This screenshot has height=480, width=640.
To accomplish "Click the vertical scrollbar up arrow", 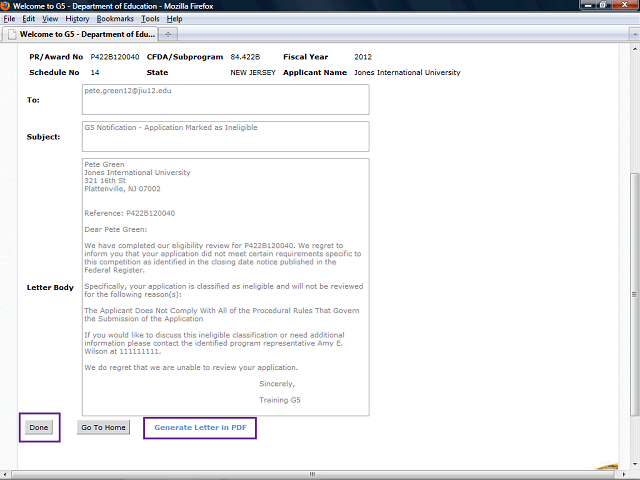I will click(x=634, y=48).
